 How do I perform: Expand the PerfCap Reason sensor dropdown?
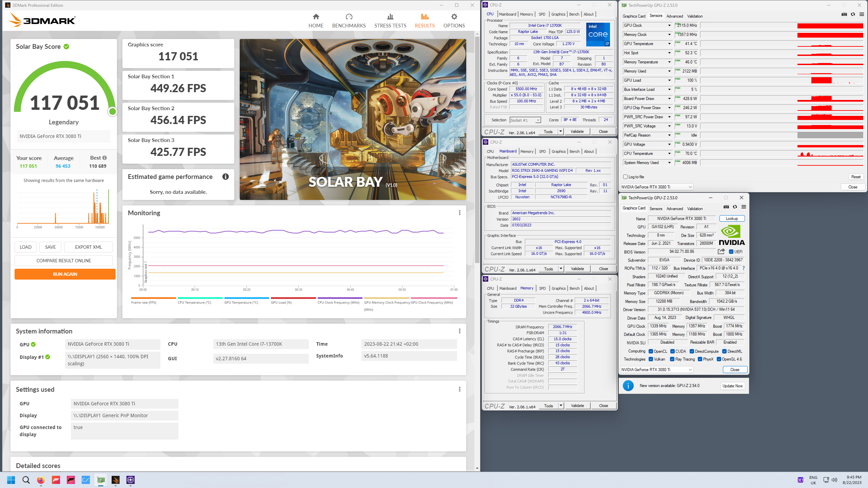click(669, 135)
